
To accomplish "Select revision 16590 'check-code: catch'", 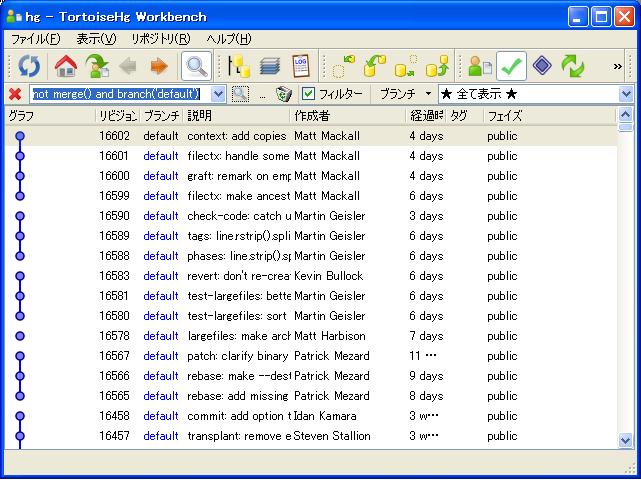I will point(311,216).
